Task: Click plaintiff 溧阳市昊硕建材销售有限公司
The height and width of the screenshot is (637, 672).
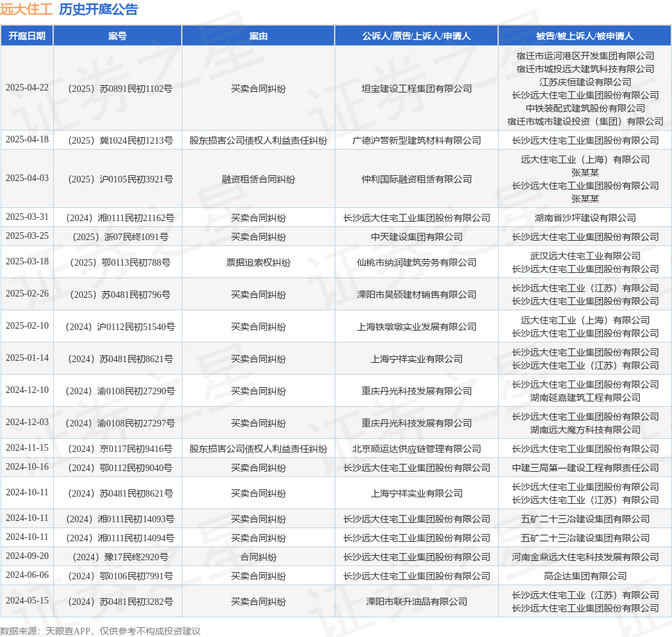Action: coord(416,295)
